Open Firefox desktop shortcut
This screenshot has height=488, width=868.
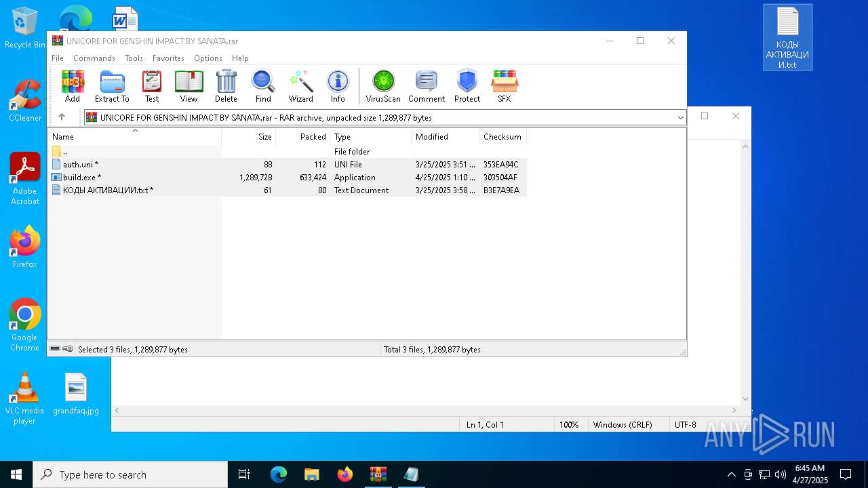25,247
